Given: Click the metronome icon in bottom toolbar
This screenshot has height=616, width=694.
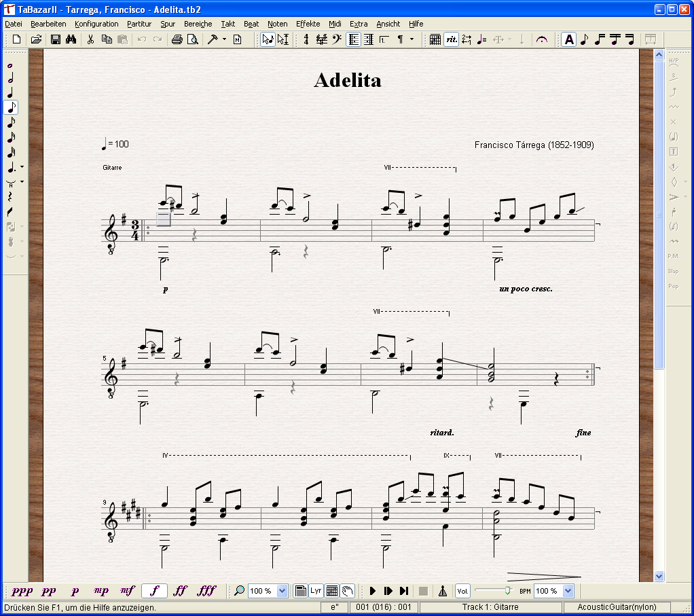Looking at the screenshot, I should coord(442,591).
